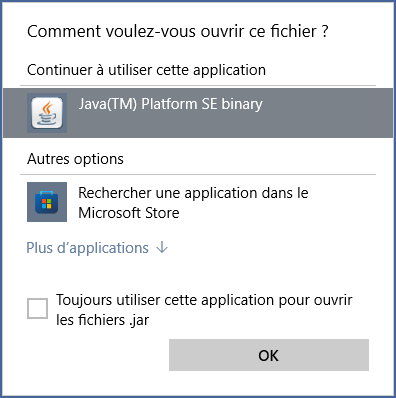This screenshot has width=396, height=398.
Task: Click the les fichiers .jar text
Action: pos(102,320)
